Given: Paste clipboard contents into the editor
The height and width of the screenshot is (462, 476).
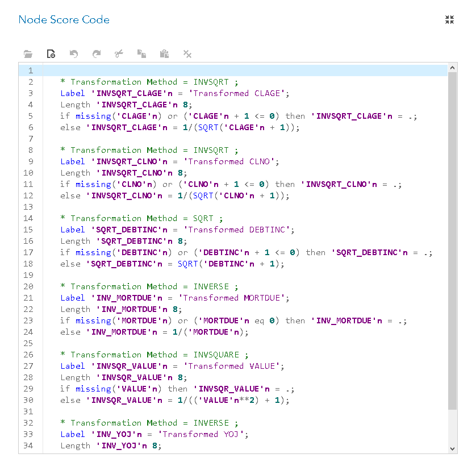Looking at the screenshot, I should pos(164,54).
